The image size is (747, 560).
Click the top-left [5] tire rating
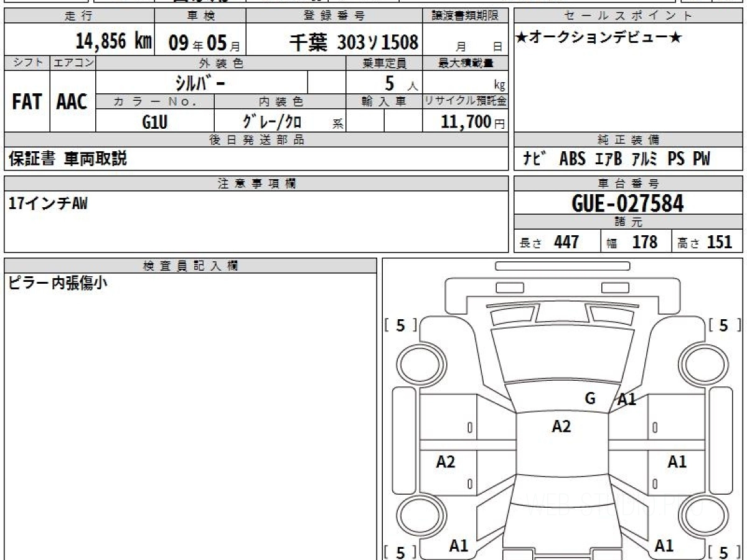(400, 325)
